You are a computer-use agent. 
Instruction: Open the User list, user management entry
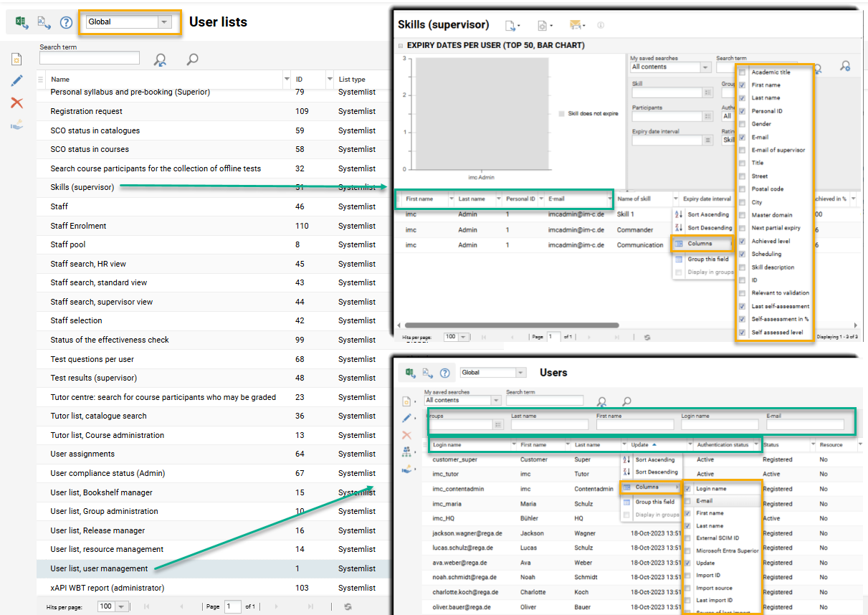(100, 568)
